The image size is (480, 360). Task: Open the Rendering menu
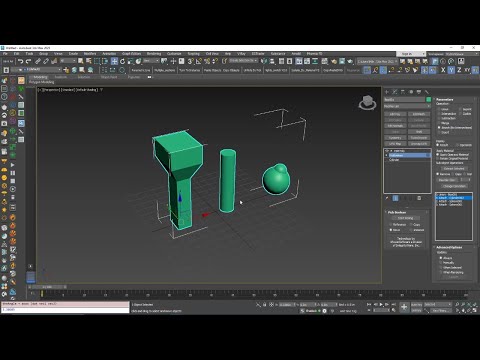154,54
